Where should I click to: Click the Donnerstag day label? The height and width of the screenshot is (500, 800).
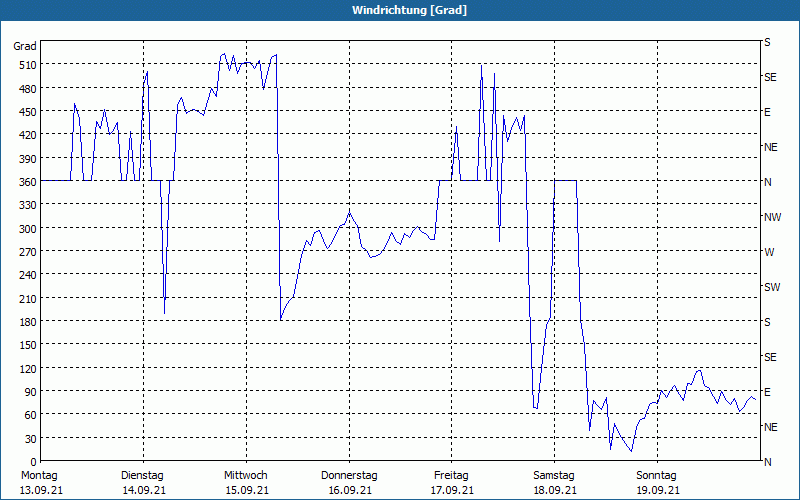[x=349, y=476]
